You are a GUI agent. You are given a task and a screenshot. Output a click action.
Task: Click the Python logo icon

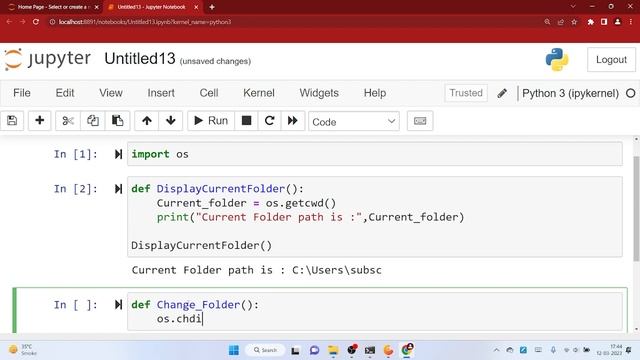[557, 60]
